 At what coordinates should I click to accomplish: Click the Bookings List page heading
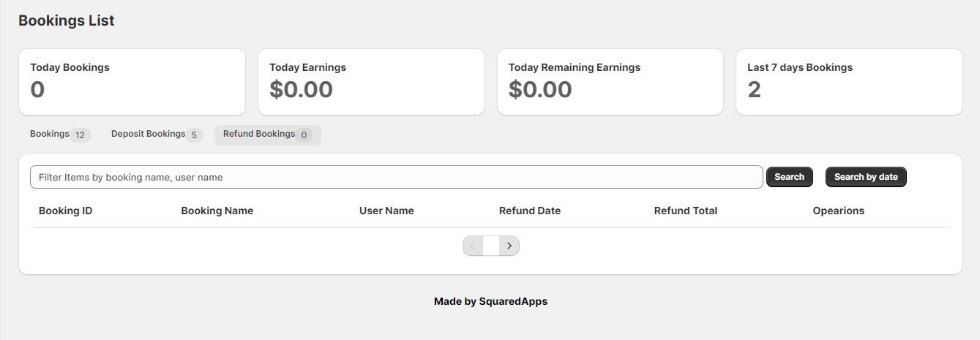(x=67, y=20)
